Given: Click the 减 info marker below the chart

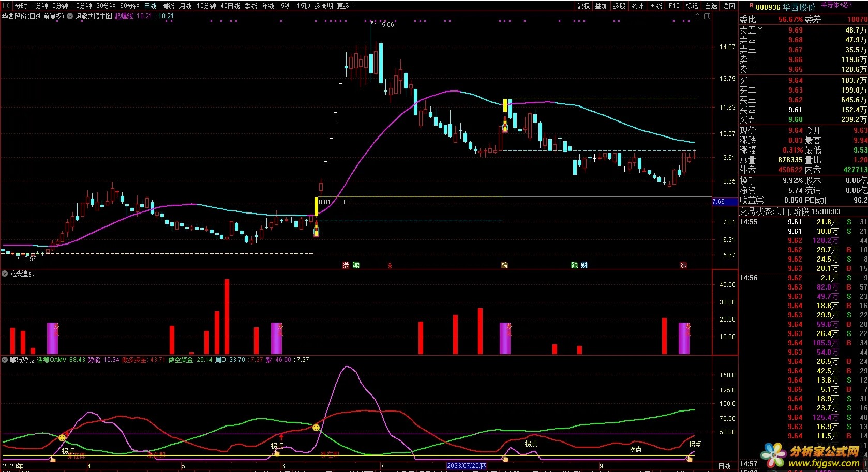Looking at the screenshot, I should [356, 265].
